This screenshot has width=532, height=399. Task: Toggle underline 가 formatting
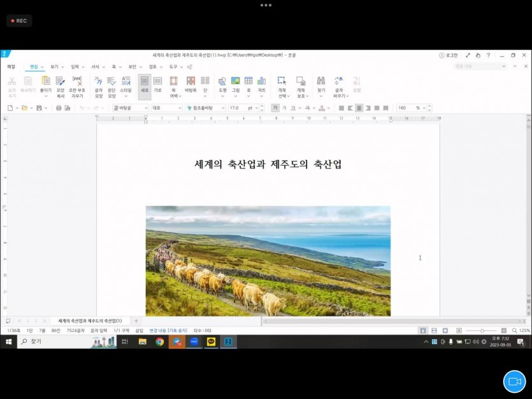(x=293, y=108)
